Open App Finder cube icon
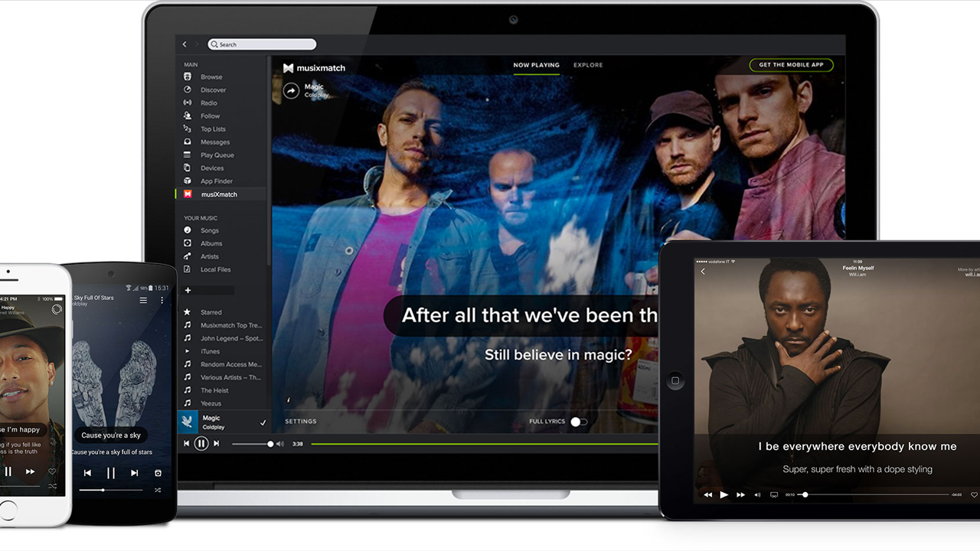The image size is (980, 551). pyautogui.click(x=188, y=181)
